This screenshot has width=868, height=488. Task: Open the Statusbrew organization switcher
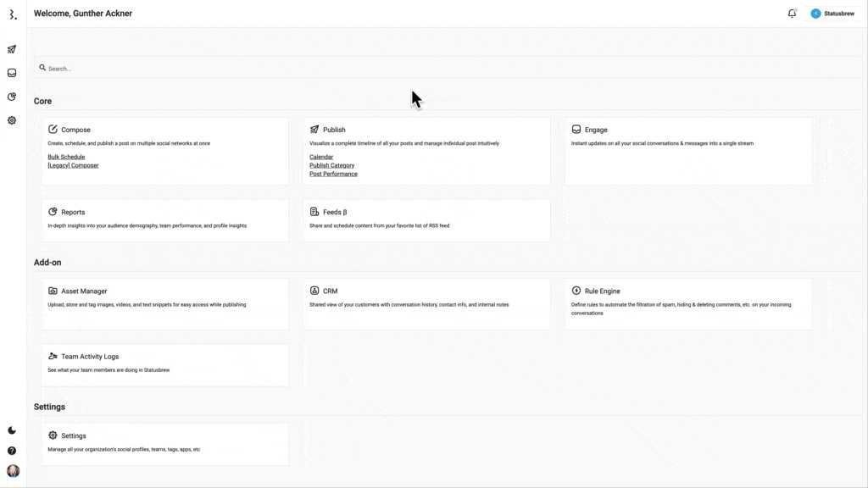[x=833, y=14]
